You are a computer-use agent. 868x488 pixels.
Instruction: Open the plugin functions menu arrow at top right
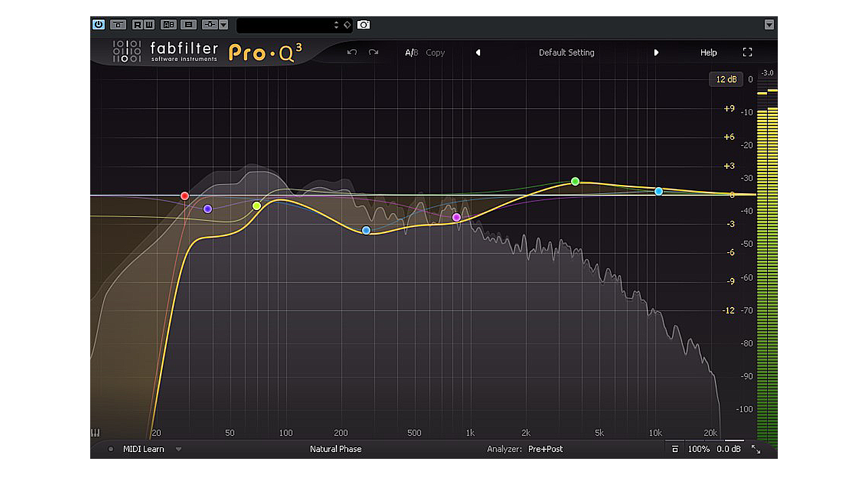(x=769, y=25)
